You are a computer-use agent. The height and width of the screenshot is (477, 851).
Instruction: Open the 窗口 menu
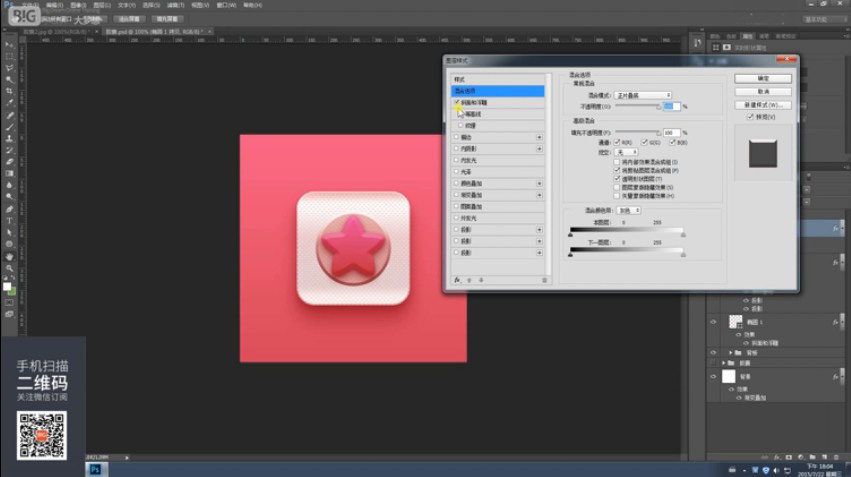tap(226, 5)
